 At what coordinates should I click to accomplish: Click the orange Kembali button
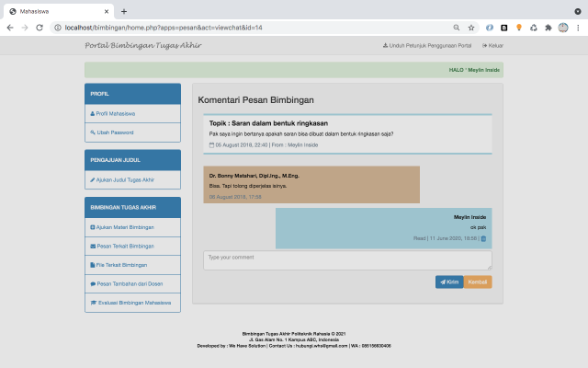[x=478, y=282]
